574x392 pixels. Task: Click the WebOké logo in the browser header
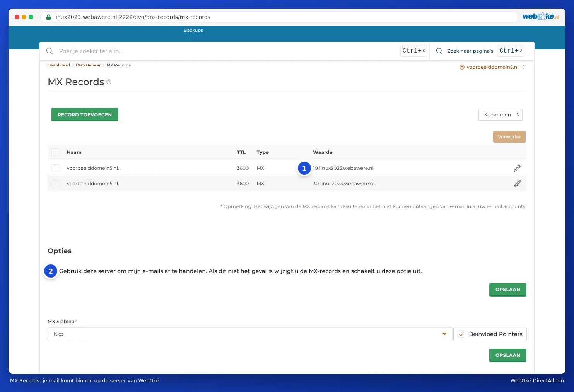(541, 16)
